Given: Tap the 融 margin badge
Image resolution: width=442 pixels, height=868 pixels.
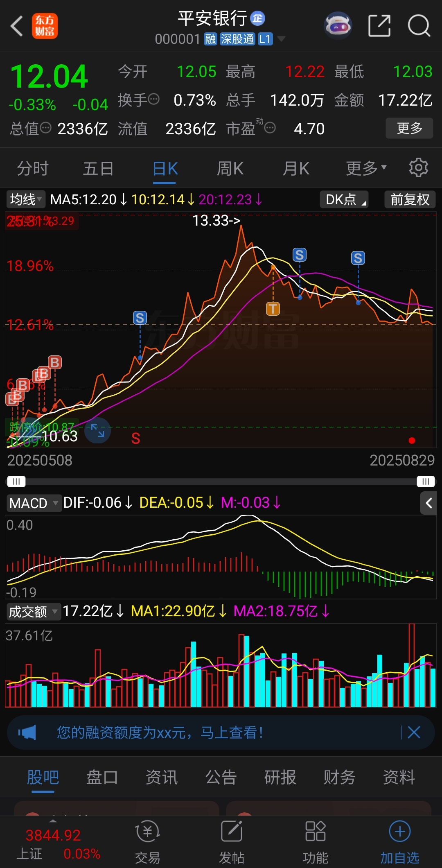Looking at the screenshot, I should [x=211, y=39].
